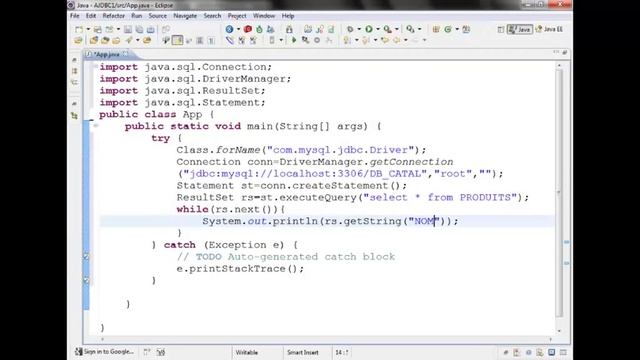Open the Window menu

264,16
